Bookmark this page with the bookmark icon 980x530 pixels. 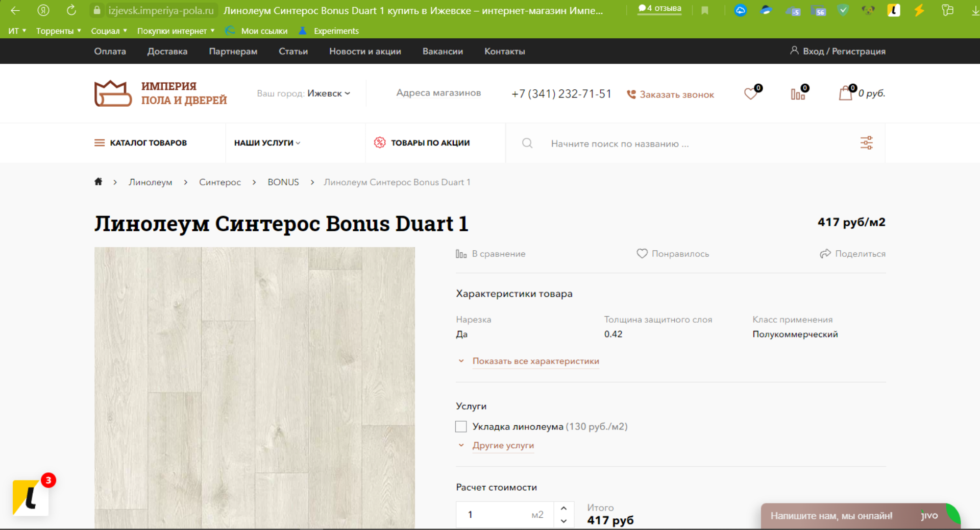[705, 10]
